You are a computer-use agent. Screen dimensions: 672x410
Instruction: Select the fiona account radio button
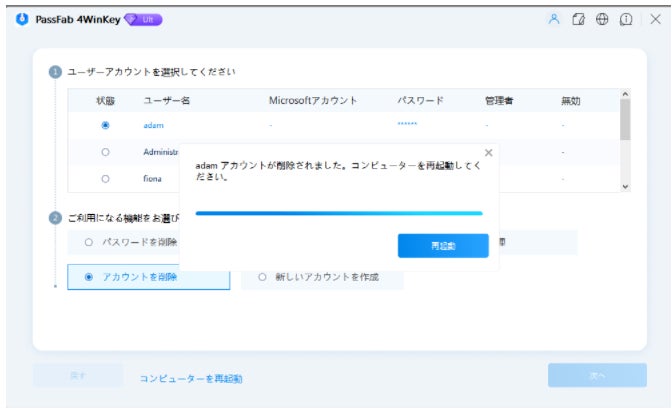coord(105,179)
